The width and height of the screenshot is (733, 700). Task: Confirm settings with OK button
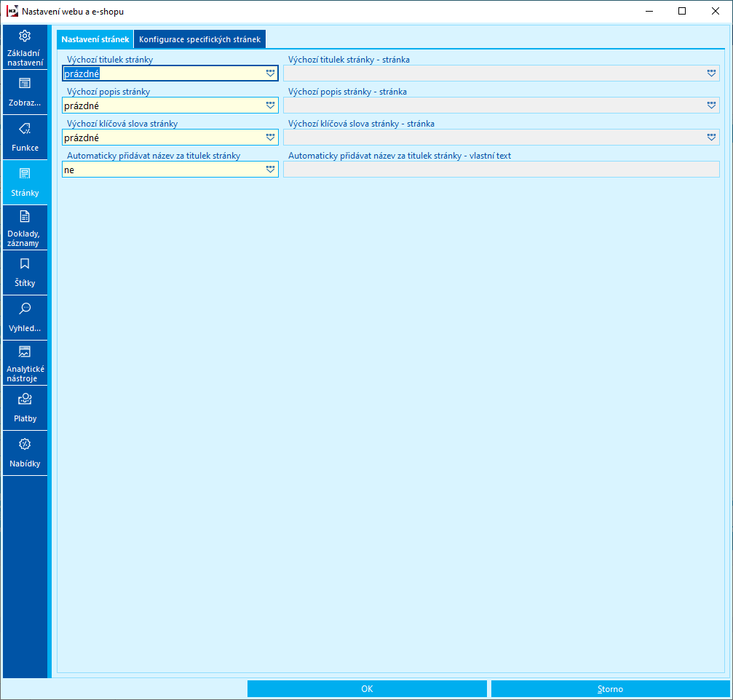click(x=367, y=689)
